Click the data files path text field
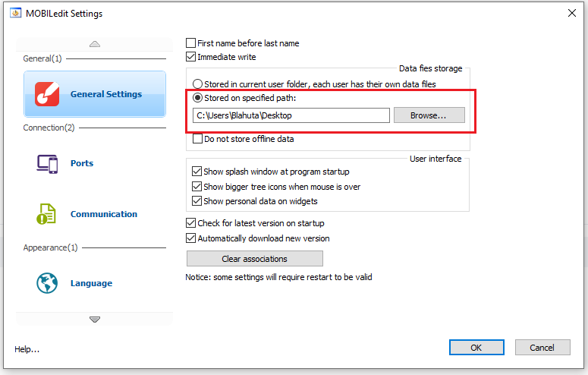The height and width of the screenshot is (375, 588). (291, 115)
